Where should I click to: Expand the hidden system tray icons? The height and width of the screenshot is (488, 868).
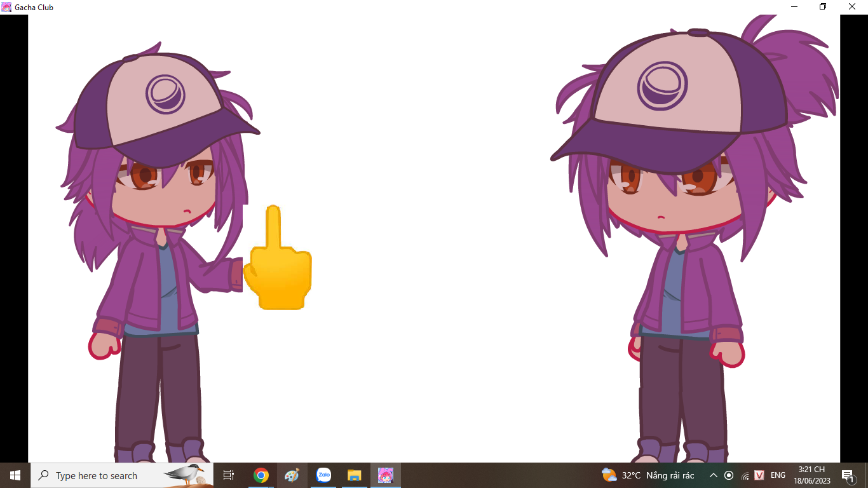713,475
